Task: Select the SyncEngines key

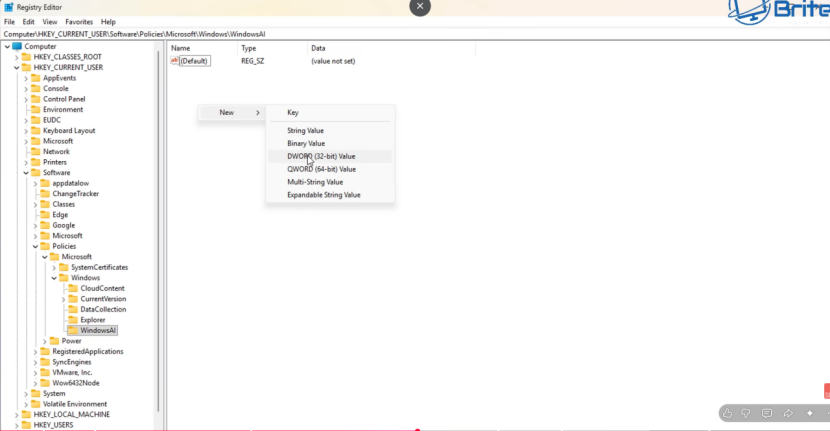Action: point(71,362)
